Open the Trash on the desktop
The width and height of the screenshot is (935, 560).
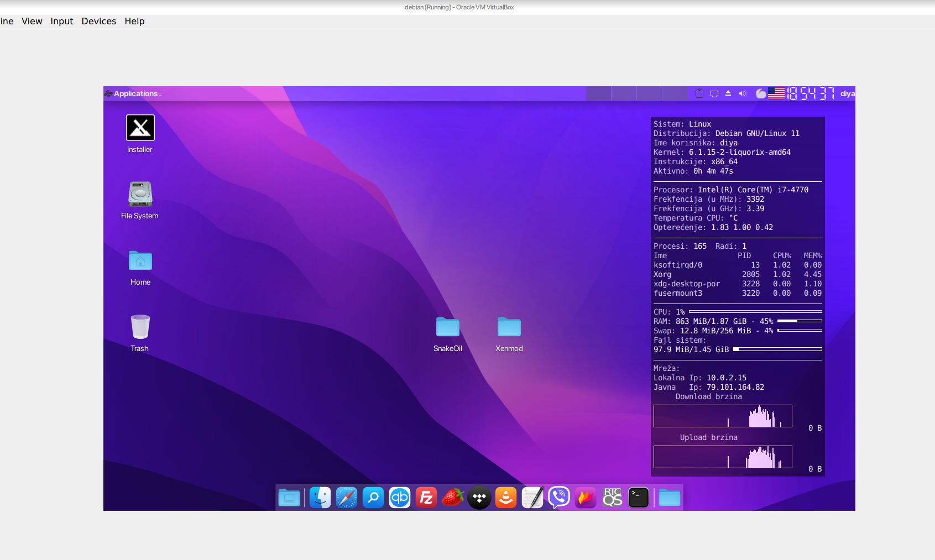140,327
